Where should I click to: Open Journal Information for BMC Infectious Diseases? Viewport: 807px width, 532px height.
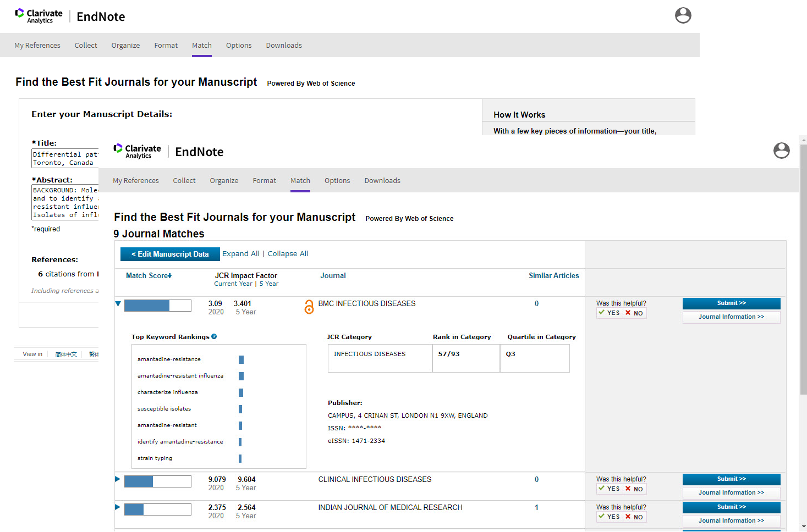tap(732, 317)
